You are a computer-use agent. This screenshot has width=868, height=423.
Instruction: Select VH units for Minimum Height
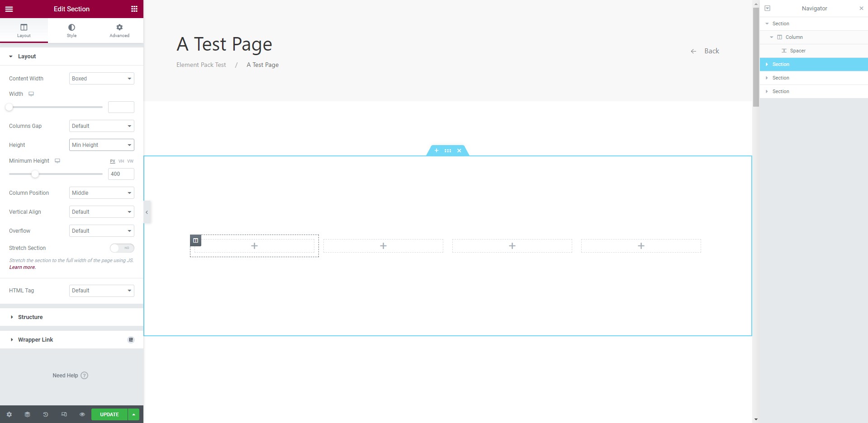coord(121,161)
